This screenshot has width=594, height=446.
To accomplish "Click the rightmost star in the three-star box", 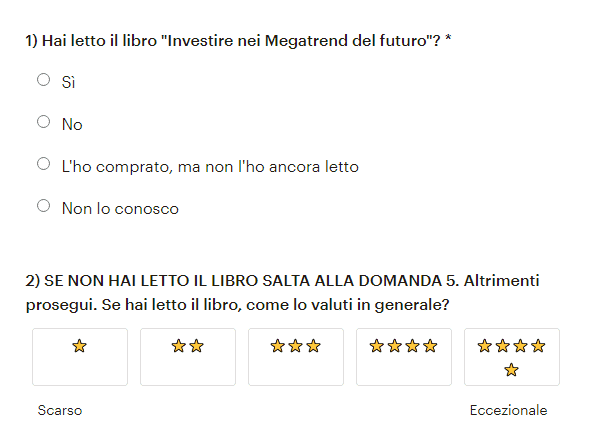I will pyautogui.click(x=314, y=346).
